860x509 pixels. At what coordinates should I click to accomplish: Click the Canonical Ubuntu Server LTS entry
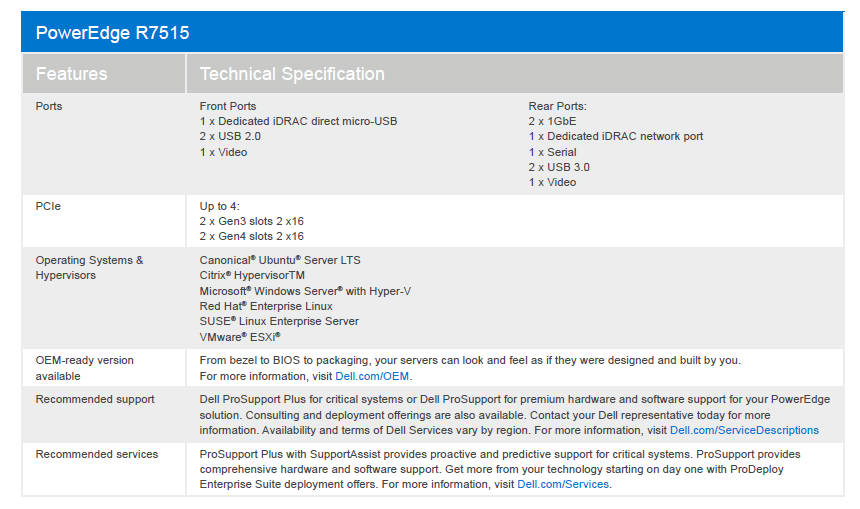(x=280, y=260)
